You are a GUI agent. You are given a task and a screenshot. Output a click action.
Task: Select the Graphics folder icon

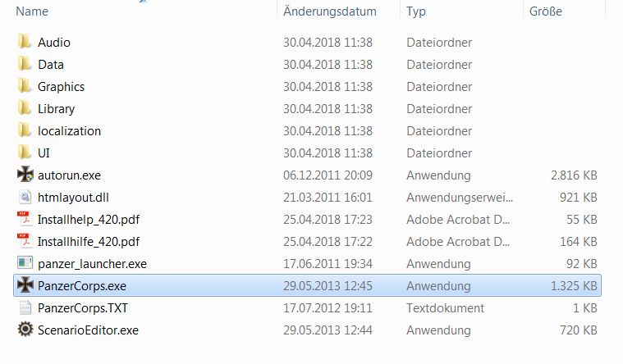[24, 86]
